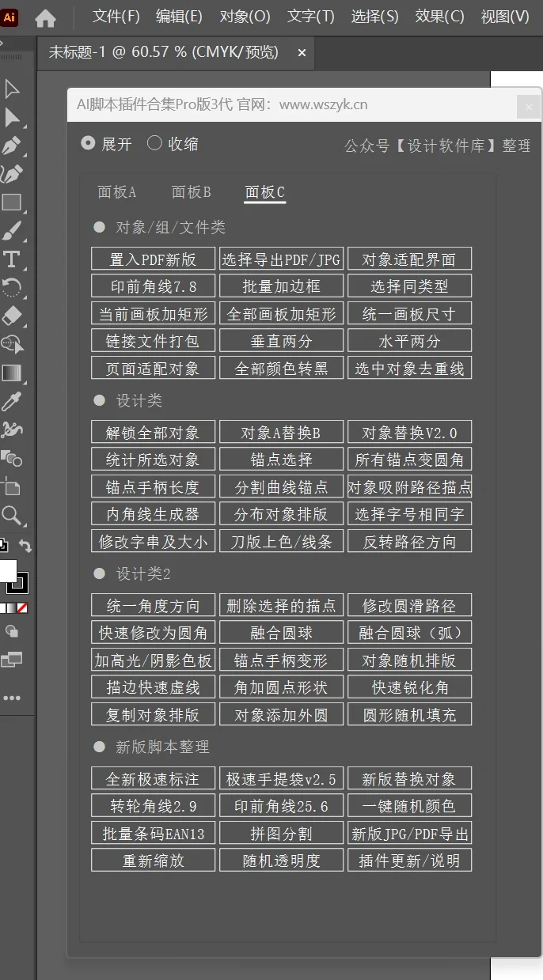Click the 未标题-1 document tab title

pos(164,52)
